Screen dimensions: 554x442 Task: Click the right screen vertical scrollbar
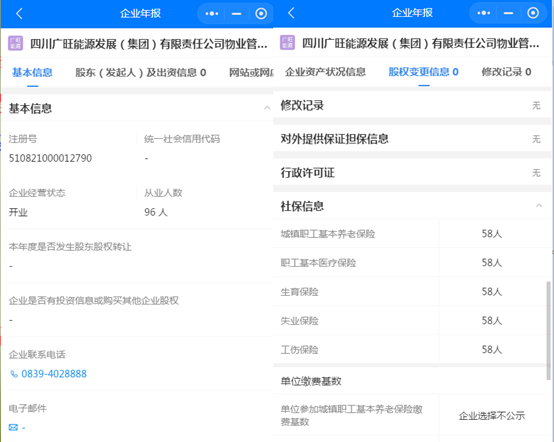[x=548, y=331]
